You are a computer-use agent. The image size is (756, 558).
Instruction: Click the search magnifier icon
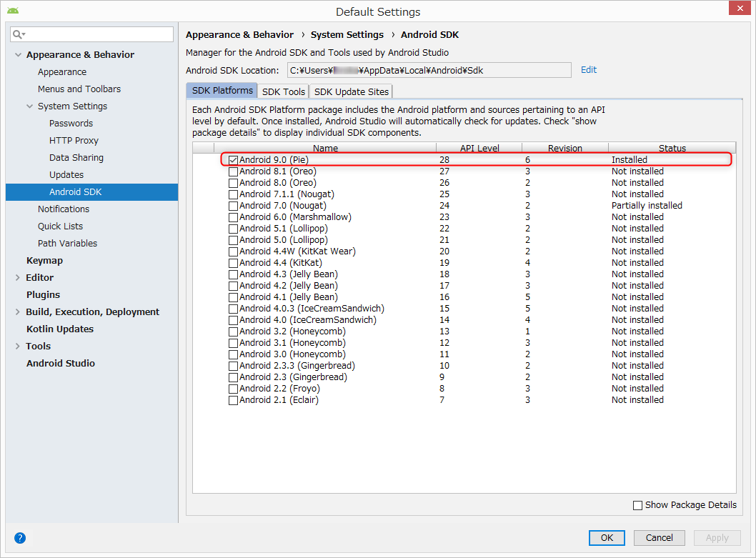click(x=19, y=34)
